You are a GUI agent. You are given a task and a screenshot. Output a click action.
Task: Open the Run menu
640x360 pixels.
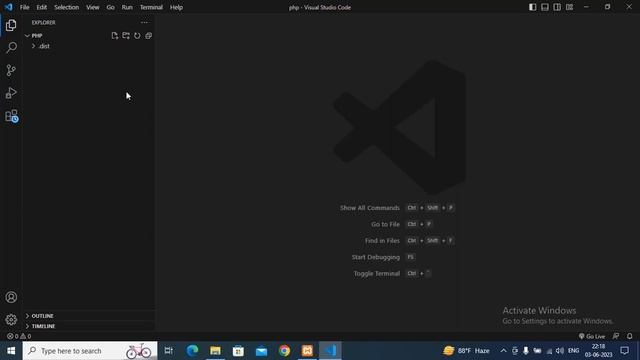click(127, 7)
